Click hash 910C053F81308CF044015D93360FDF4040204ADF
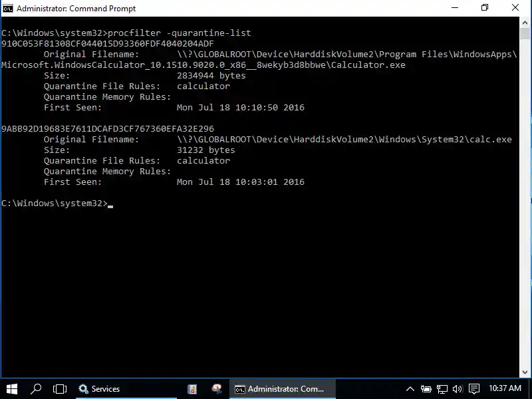 108,44
